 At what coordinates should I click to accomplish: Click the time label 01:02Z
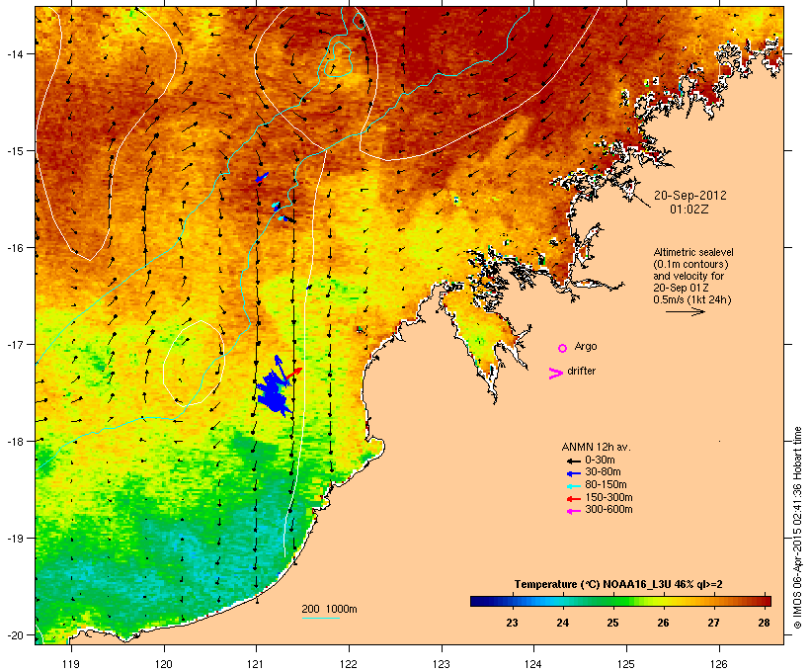(x=688, y=210)
